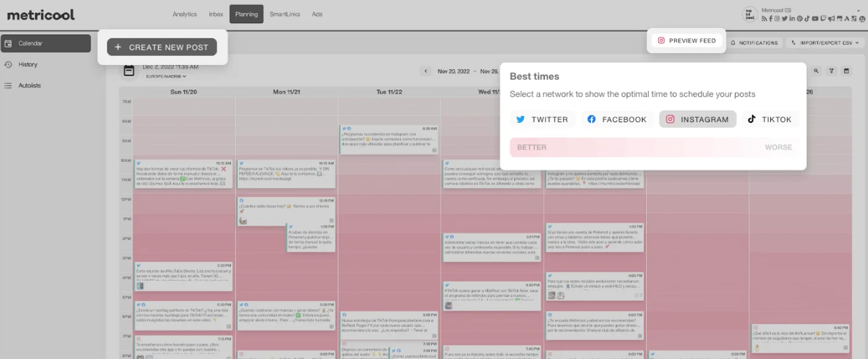This screenshot has width=868, height=359.
Task: Open Monday 1:00 PM scheduled post
Action: [311, 237]
